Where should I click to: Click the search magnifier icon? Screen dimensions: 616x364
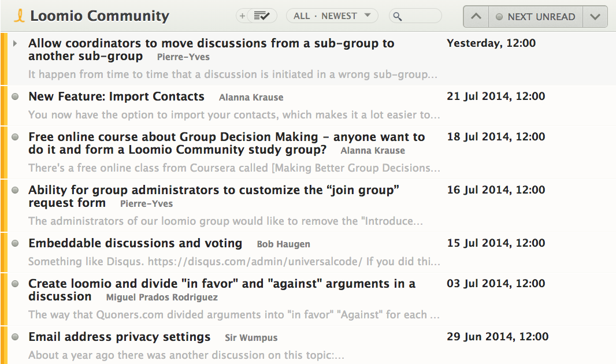pyautogui.click(x=398, y=17)
